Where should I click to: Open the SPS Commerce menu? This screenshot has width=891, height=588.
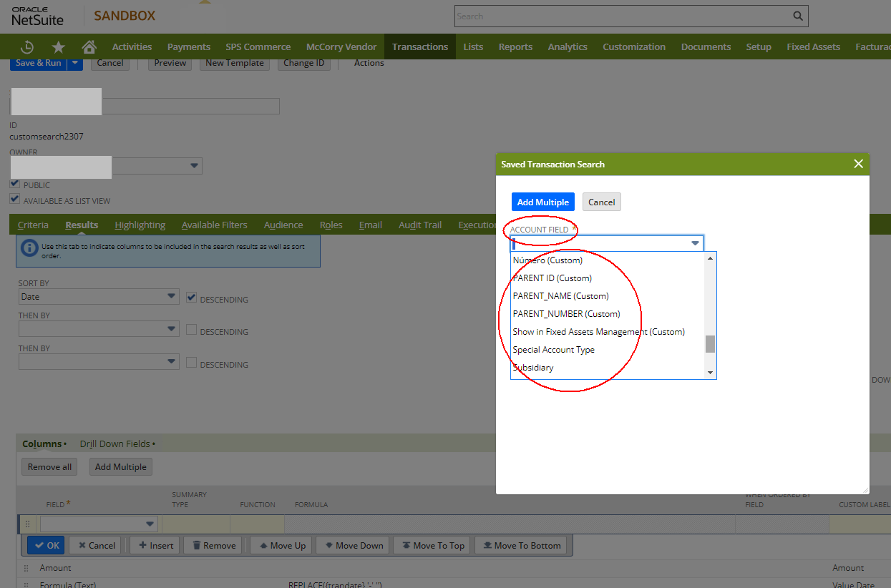click(258, 47)
